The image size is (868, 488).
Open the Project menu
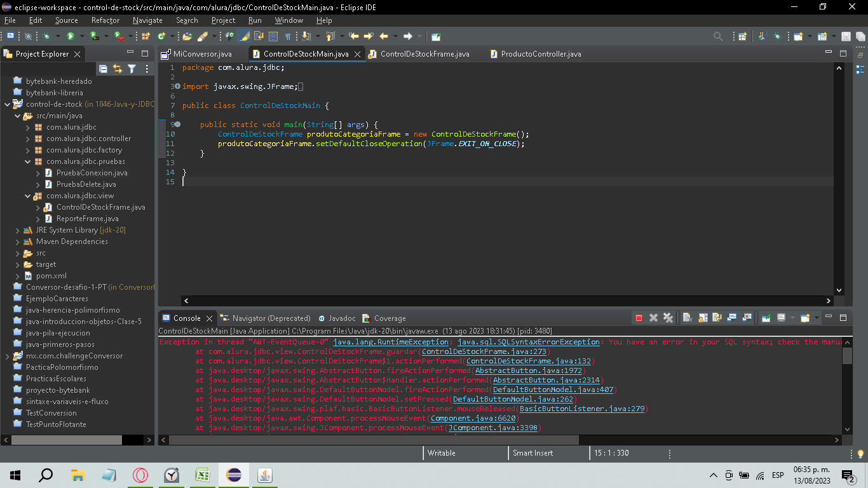tap(223, 20)
